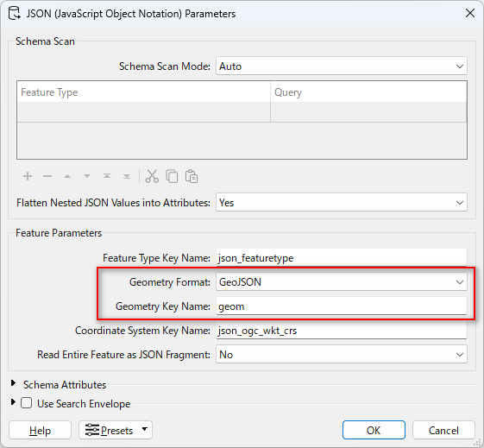
Task: Expand the Use Search Envelope section
Action: coord(13,402)
